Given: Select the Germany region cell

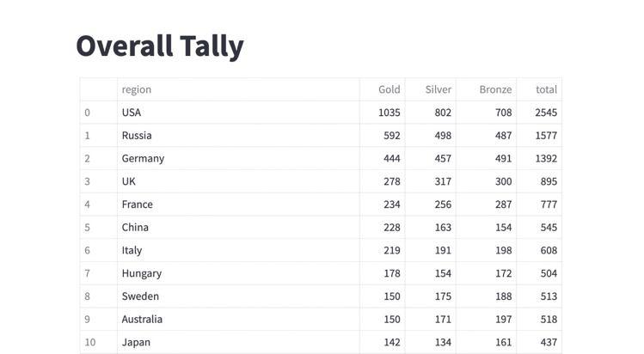Looking at the screenshot, I should pos(238,158).
